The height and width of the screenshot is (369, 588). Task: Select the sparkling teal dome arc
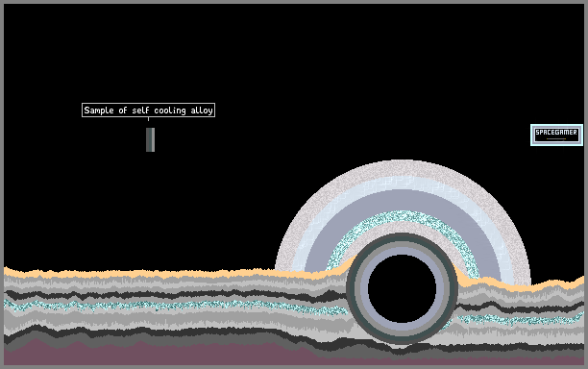coord(403,215)
